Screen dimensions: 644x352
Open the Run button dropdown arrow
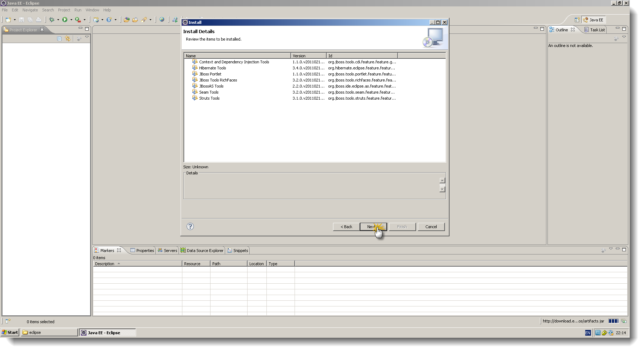point(71,20)
